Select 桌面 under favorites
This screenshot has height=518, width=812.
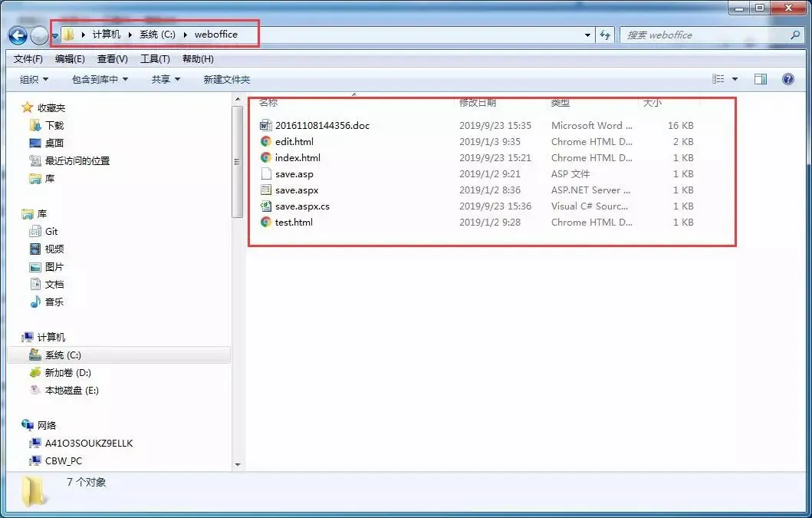(54, 143)
